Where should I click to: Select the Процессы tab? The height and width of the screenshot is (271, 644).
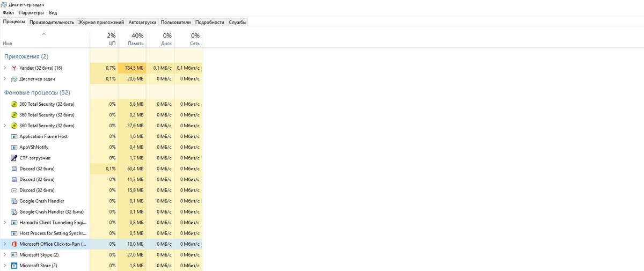pyautogui.click(x=14, y=22)
